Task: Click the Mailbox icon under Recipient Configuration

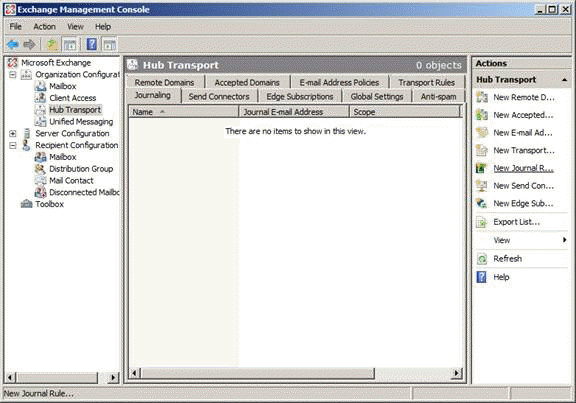Action: coord(40,157)
